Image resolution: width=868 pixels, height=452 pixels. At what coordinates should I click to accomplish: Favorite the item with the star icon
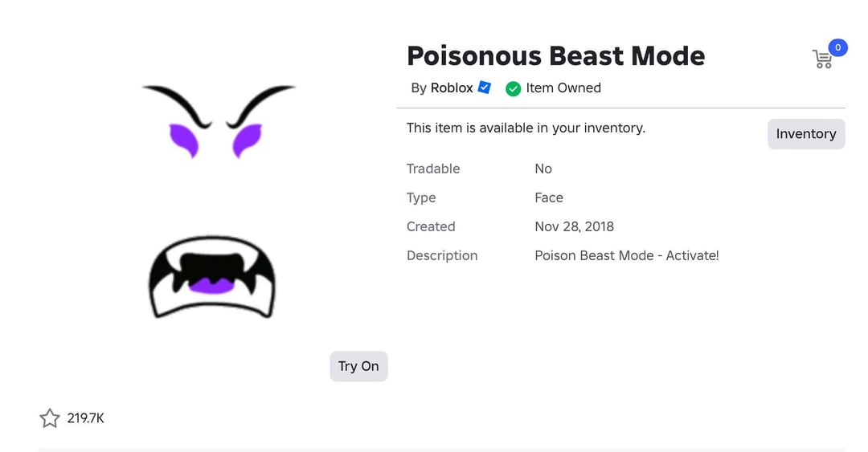[50, 418]
